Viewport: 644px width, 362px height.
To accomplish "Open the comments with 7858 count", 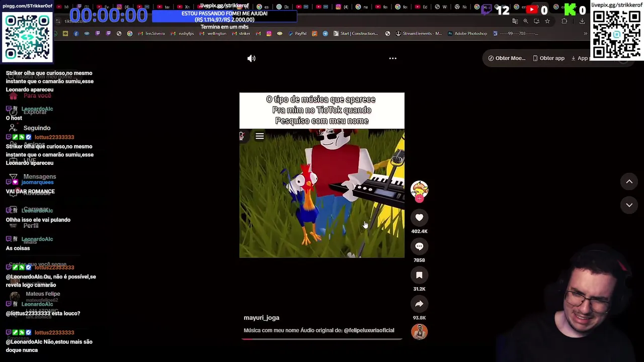I will [x=419, y=246].
